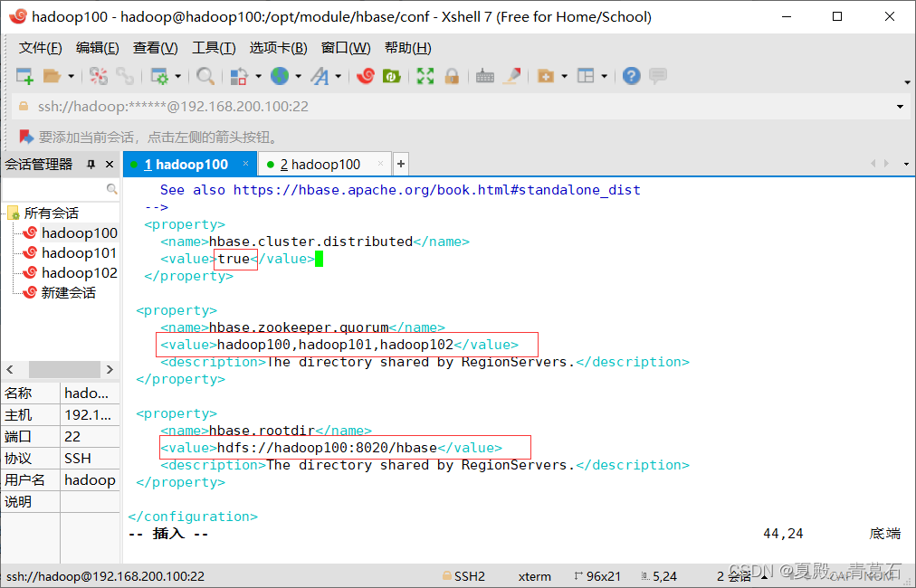This screenshot has height=588, width=916.
Task: Click the grayed chat bubble icon
Action: 658,76
